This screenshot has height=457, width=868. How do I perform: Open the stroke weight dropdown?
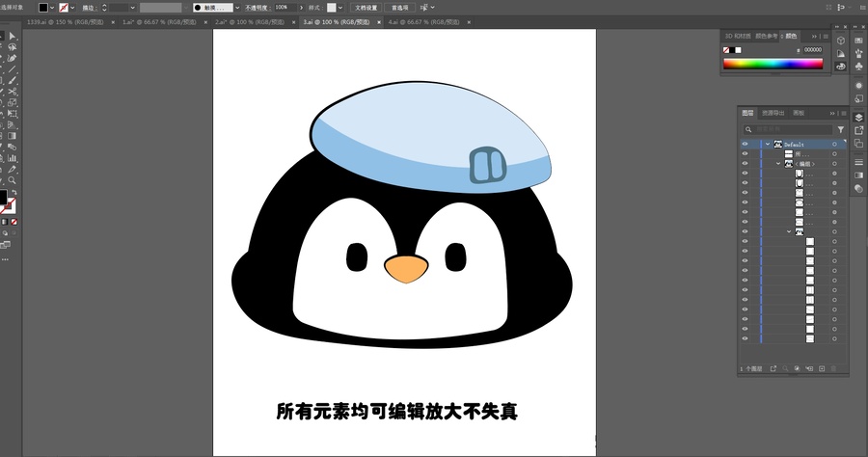pyautogui.click(x=133, y=8)
